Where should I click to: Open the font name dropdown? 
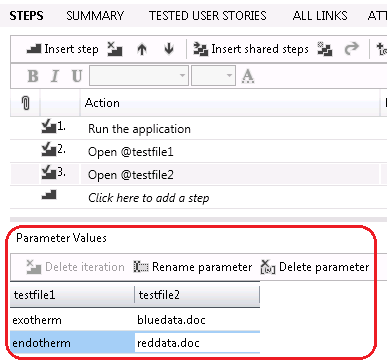139,75
